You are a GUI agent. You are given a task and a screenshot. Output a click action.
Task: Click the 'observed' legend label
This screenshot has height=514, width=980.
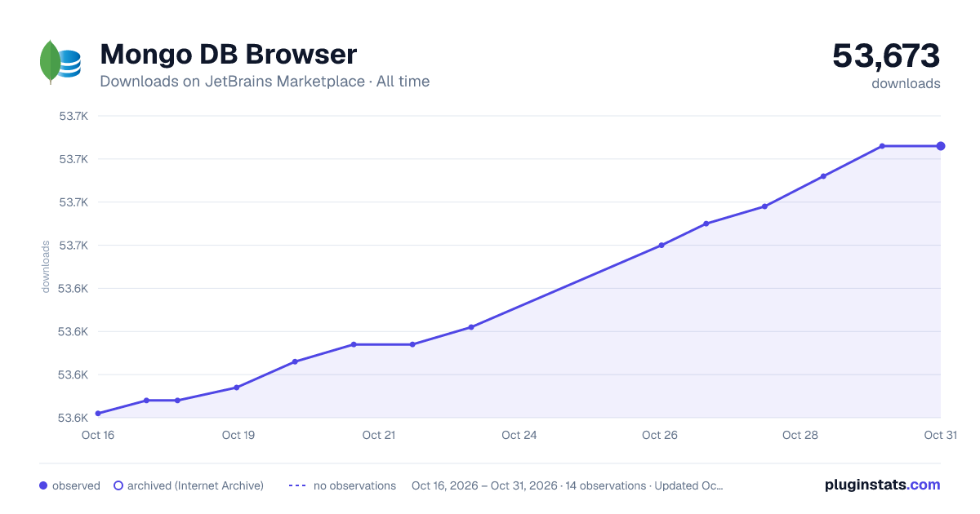[x=76, y=485]
